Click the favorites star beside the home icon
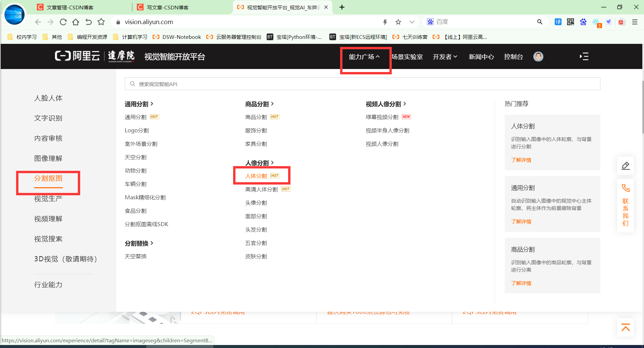This screenshot has width=644, height=348. pyautogui.click(x=101, y=22)
